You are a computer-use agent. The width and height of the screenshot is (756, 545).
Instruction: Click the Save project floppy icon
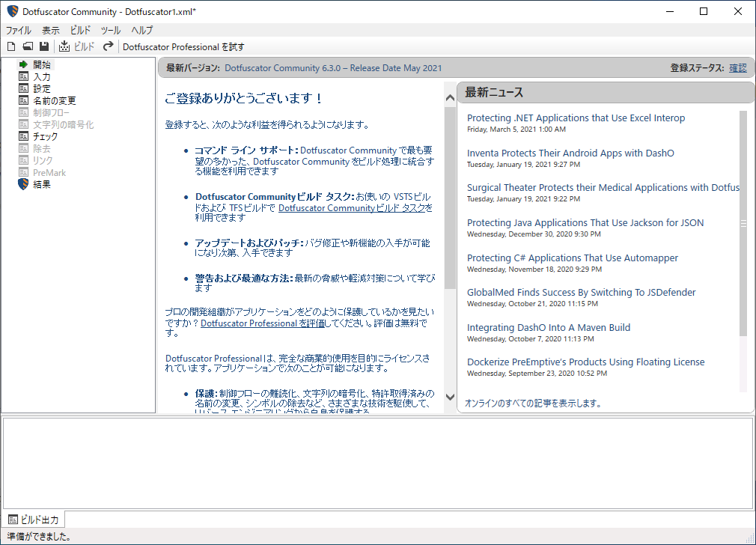click(44, 46)
